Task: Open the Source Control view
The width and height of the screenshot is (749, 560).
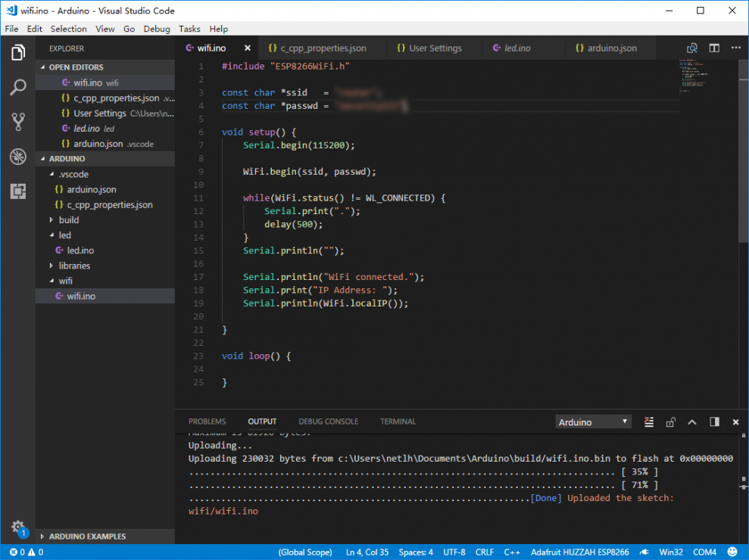Action: (x=18, y=122)
